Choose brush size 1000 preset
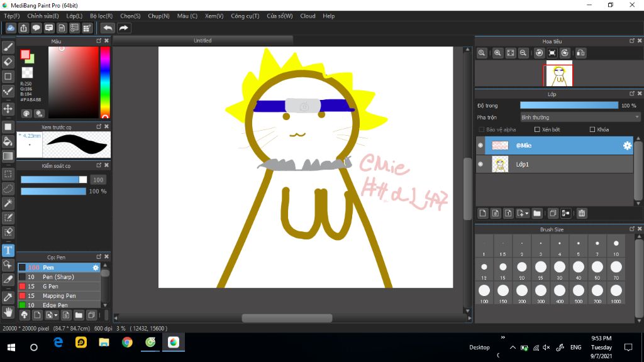This screenshot has height=362, width=644. point(616,293)
